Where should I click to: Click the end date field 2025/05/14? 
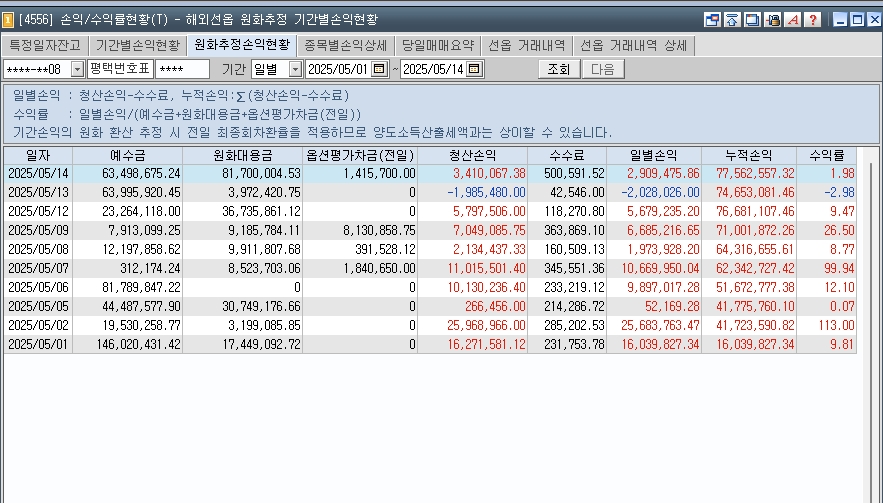click(434, 69)
